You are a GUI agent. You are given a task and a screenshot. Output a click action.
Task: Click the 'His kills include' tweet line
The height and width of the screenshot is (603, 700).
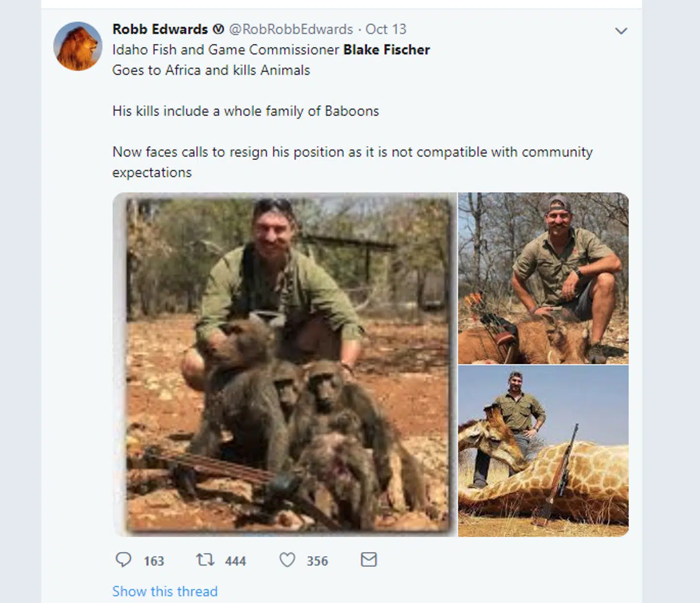[x=245, y=111]
